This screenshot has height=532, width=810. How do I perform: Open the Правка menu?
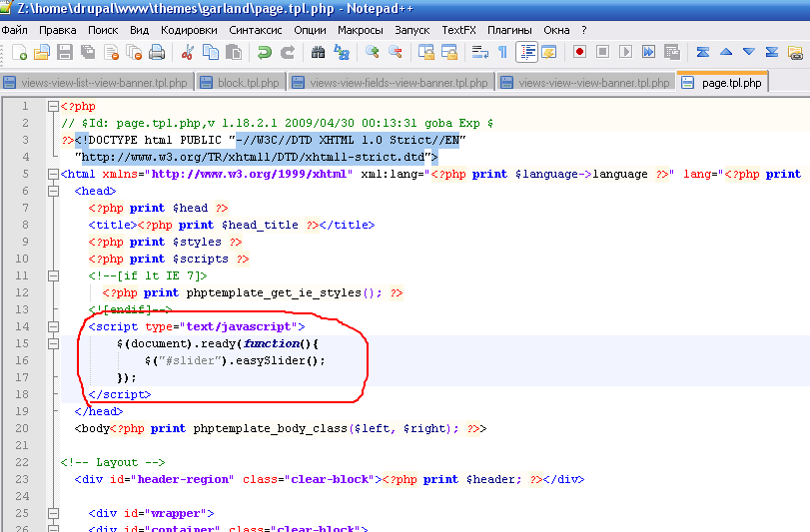coord(58,30)
